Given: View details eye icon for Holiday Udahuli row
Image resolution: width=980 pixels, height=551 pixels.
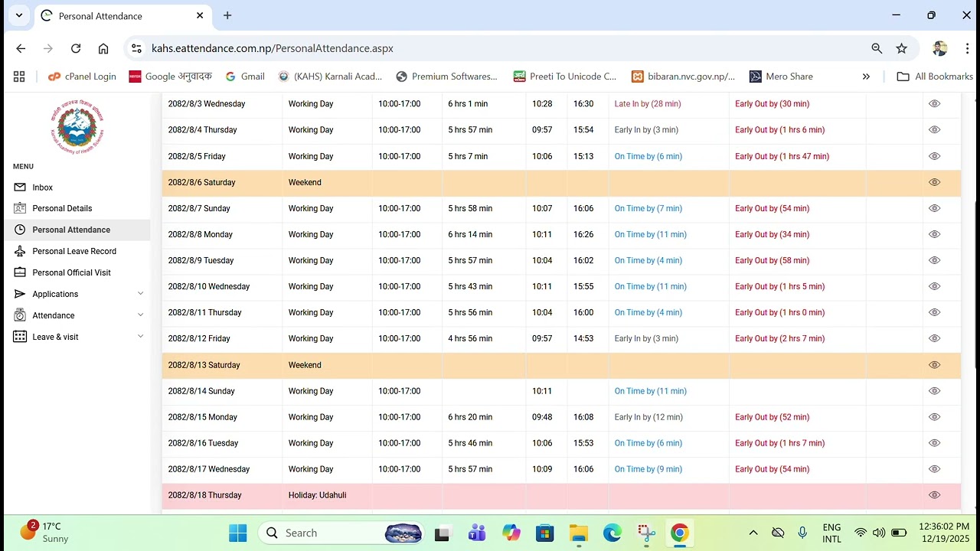Looking at the screenshot, I should tap(934, 495).
